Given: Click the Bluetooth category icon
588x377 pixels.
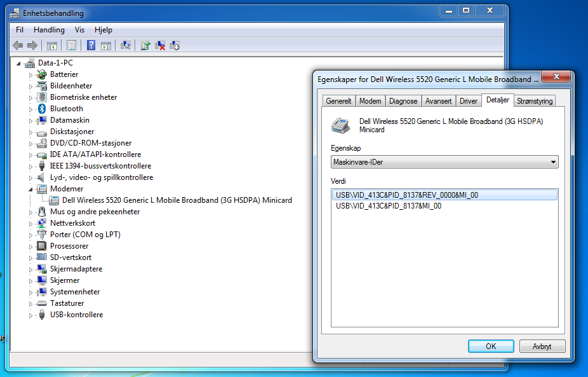Looking at the screenshot, I should pos(42,109).
